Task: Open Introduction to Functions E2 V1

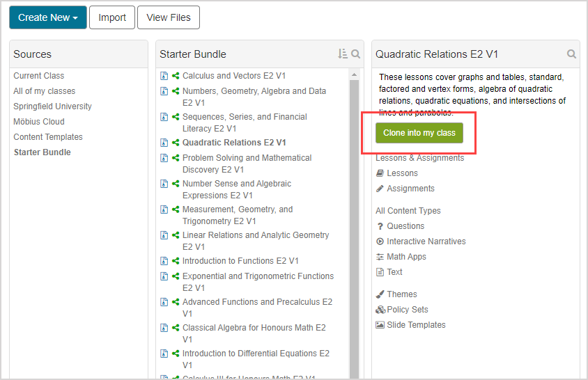Action: [x=240, y=261]
